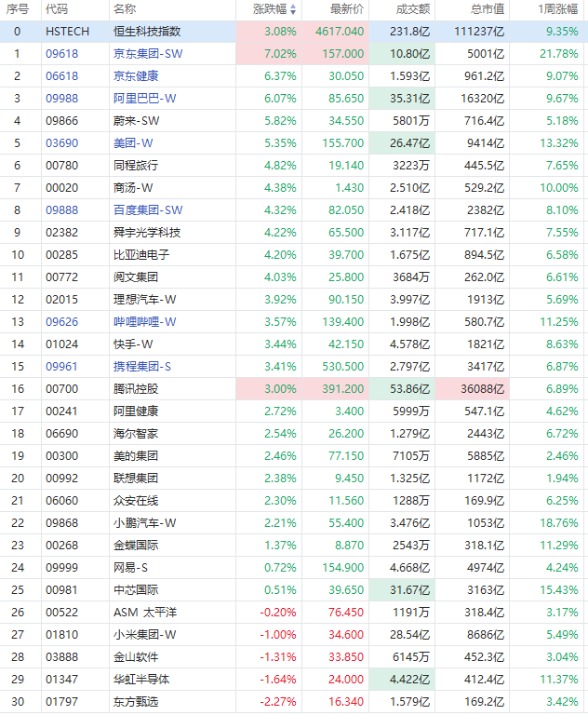Click stock code 00700

62,389
